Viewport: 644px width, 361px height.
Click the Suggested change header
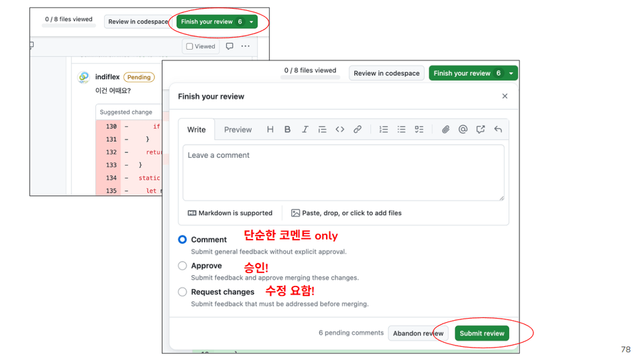(125, 112)
